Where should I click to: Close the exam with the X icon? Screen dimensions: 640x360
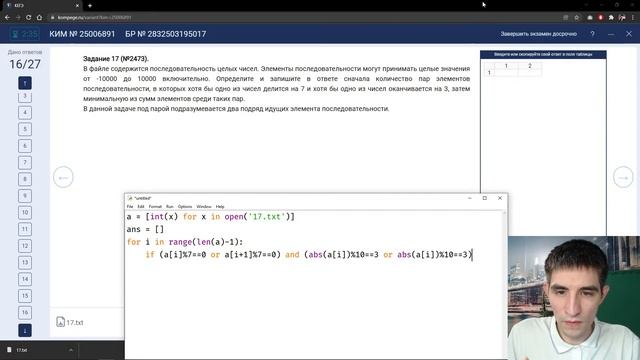coord(629,34)
